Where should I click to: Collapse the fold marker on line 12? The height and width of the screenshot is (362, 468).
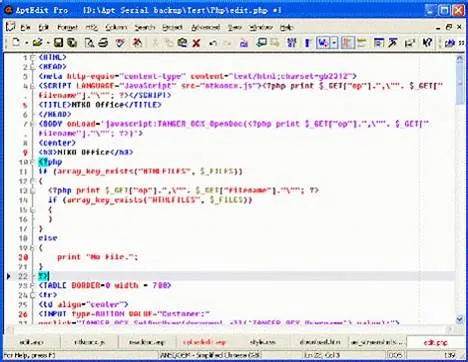point(32,181)
